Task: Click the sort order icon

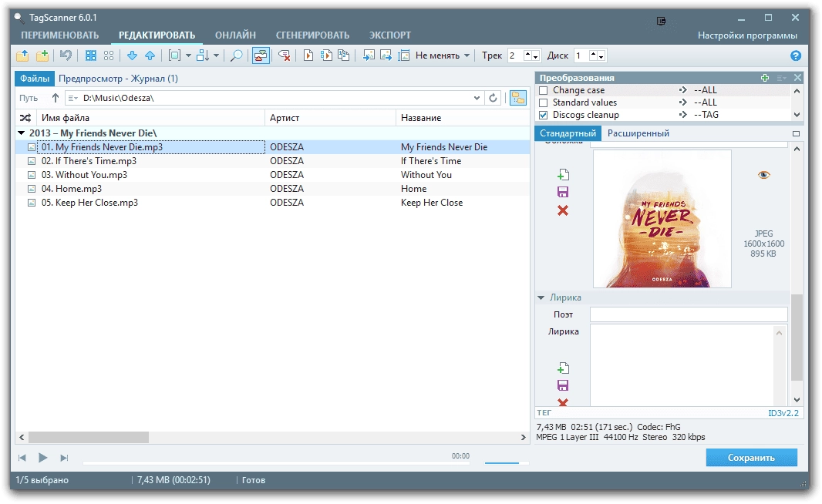Action: (202, 55)
